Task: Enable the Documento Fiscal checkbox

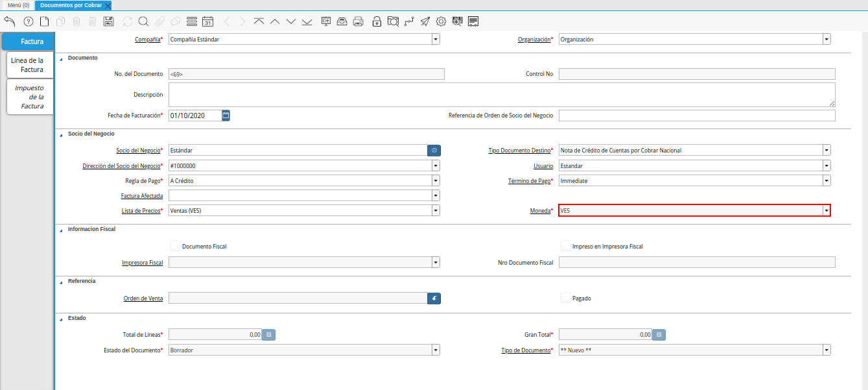Action: [176, 246]
